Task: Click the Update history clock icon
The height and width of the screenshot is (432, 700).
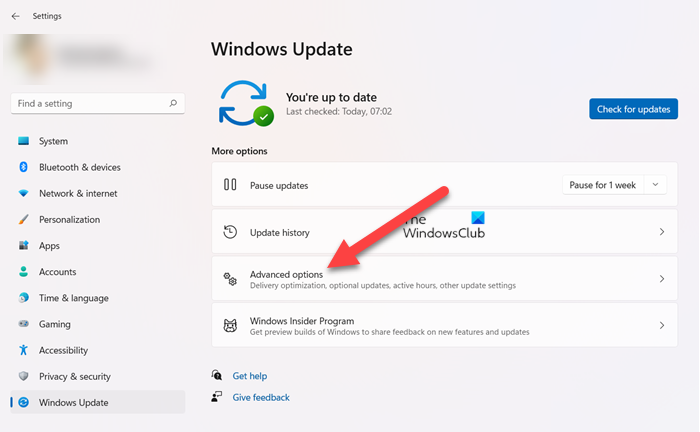Action: coord(230,232)
